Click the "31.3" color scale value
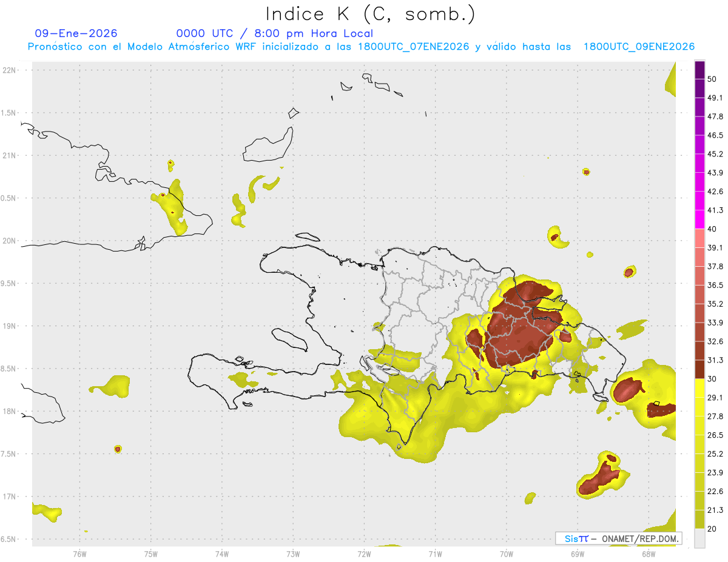Screen dimensions: 728x562 click(x=715, y=360)
